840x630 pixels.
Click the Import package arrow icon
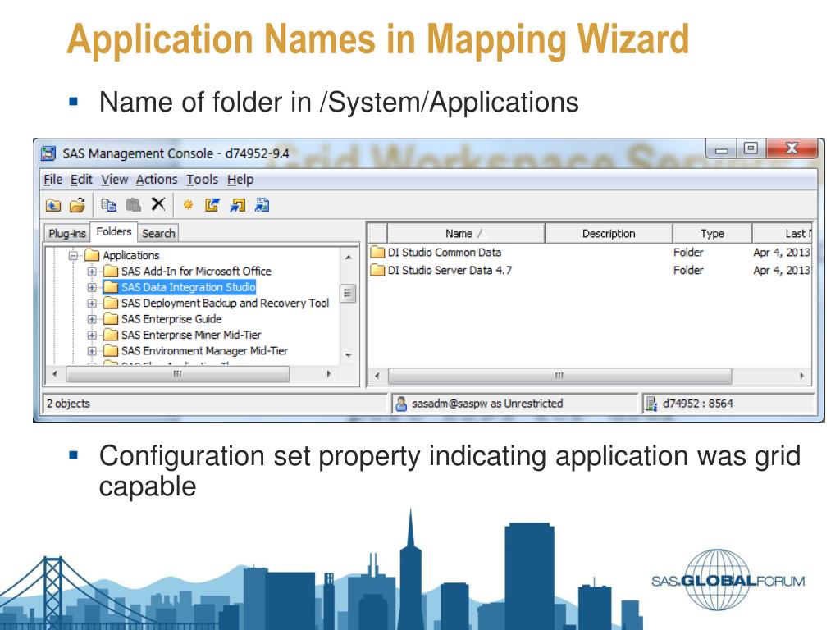tap(237, 204)
